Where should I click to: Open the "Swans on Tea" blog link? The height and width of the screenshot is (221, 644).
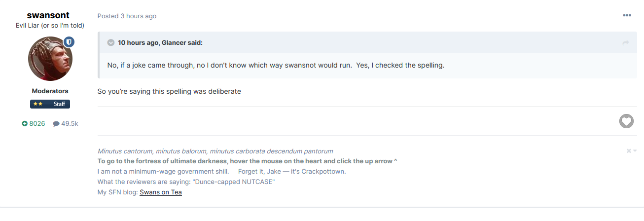click(x=161, y=192)
